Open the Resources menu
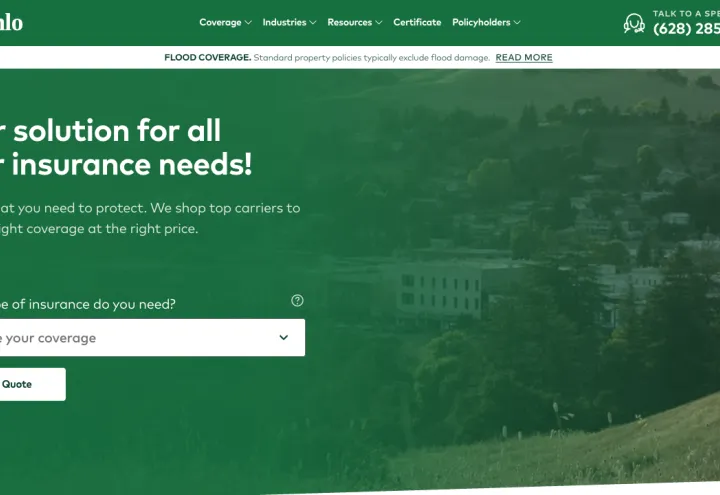 [354, 22]
